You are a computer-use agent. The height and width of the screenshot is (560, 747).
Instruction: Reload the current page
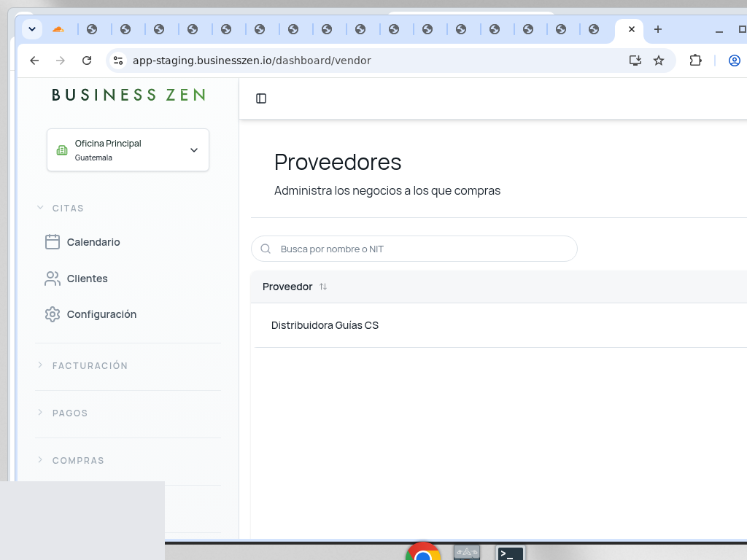tap(87, 61)
